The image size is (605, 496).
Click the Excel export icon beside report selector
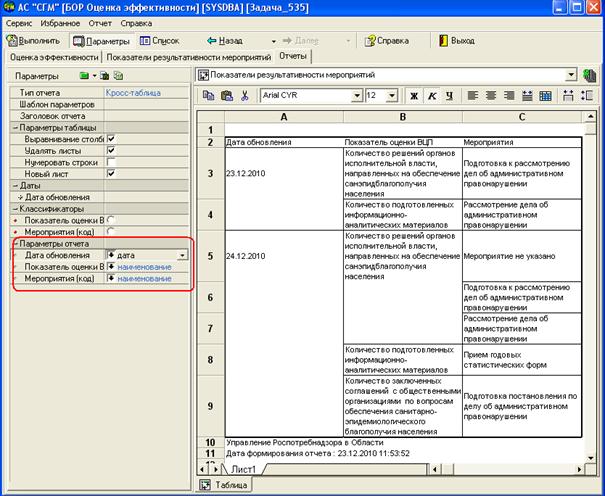(x=589, y=75)
